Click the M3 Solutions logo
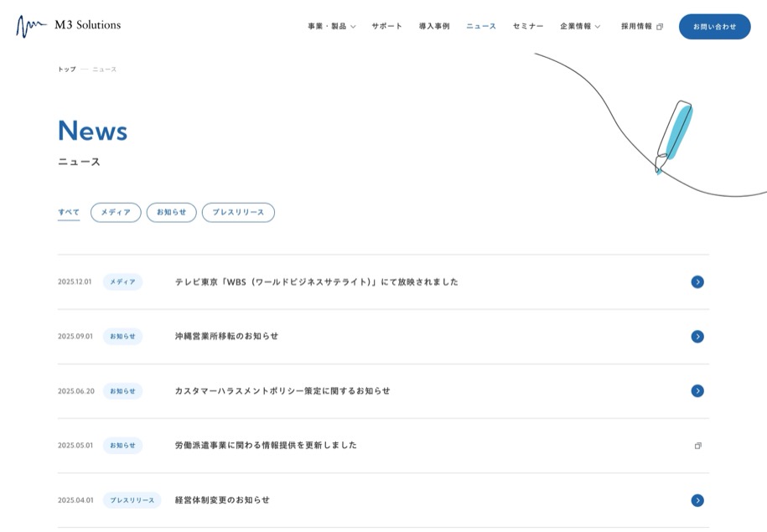Image resolution: width=767 pixels, height=532 pixels. [69, 26]
